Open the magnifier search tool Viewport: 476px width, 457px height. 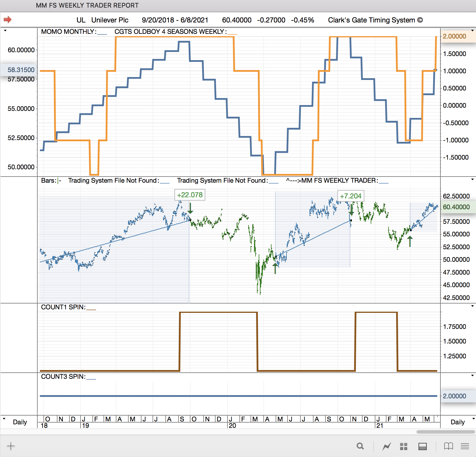coord(360,446)
